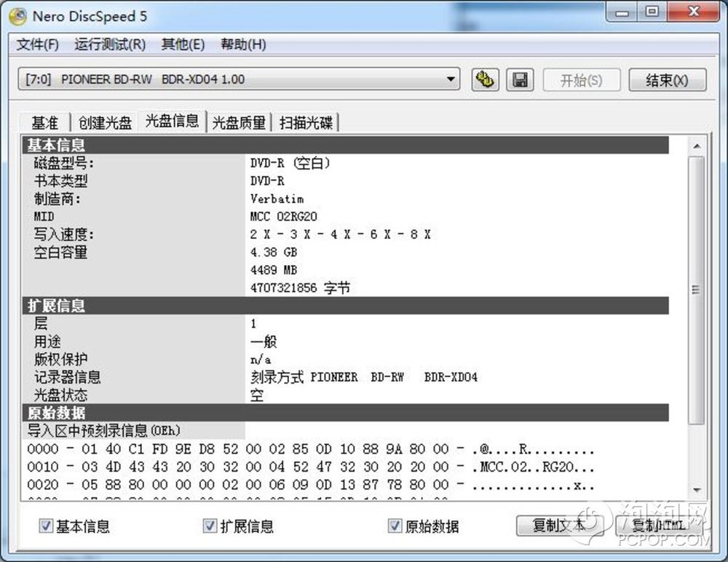The width and height of the screenshot is (728, 562).
Task: Click the 空白容量 label
Action: (60, 252)
